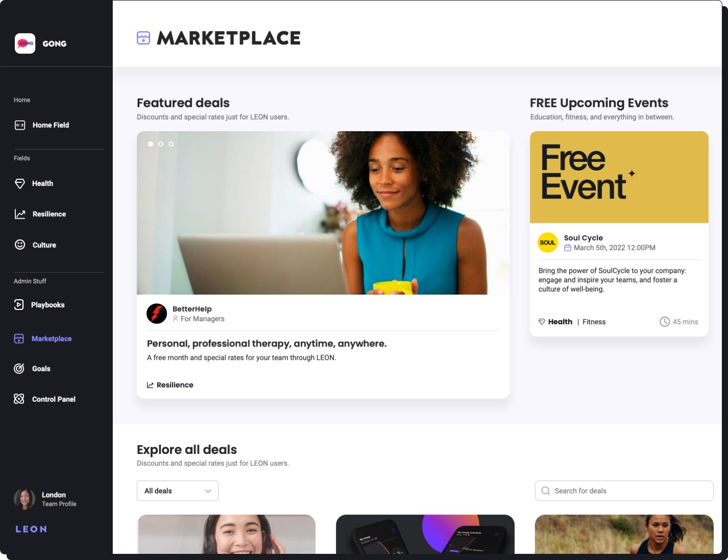
Task: Open Control Panel icon in sidebar
Action: coord(19,399)
